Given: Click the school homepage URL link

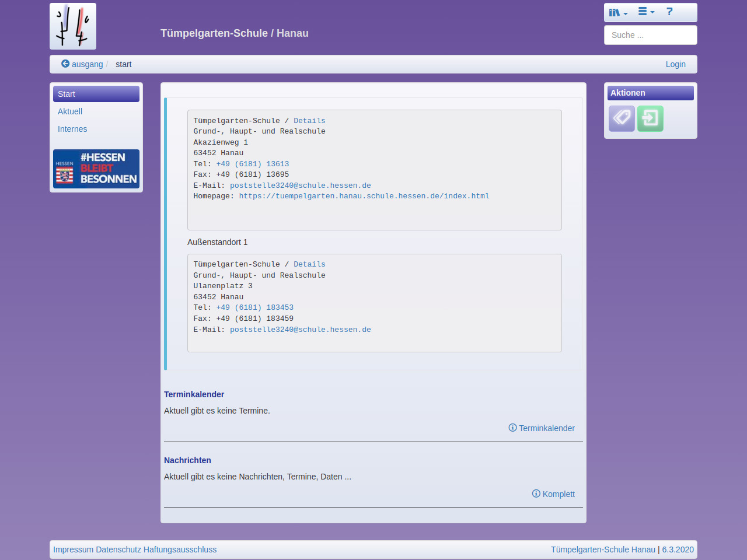Looking at the screenshot, I should tap(364, 196).
